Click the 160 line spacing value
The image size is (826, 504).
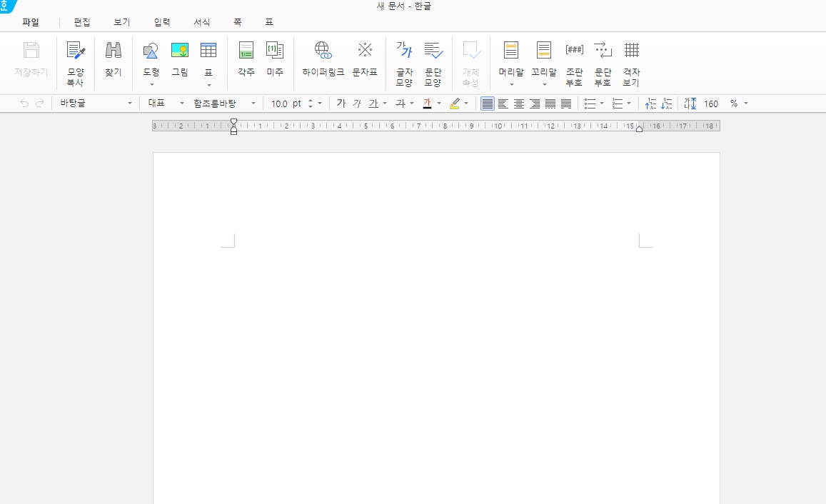click(711, 104)
